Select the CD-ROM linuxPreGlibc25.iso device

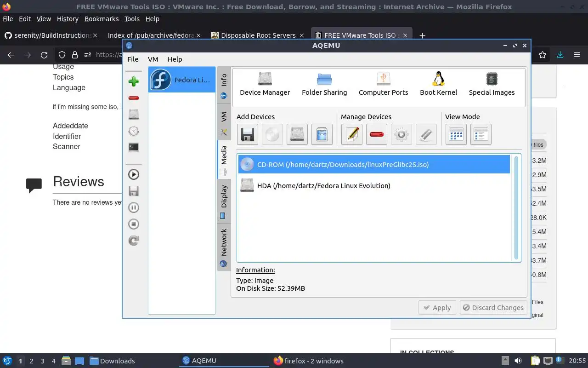[374, 164]
